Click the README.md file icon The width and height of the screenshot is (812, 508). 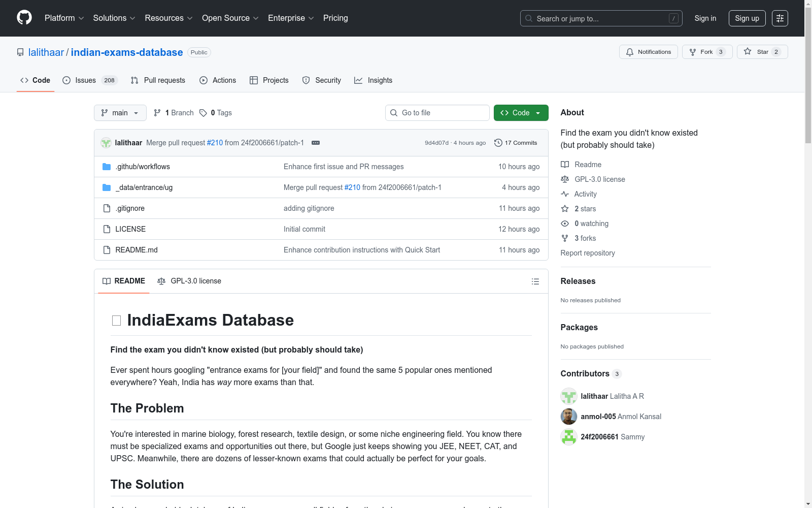(x=107, y=250)
